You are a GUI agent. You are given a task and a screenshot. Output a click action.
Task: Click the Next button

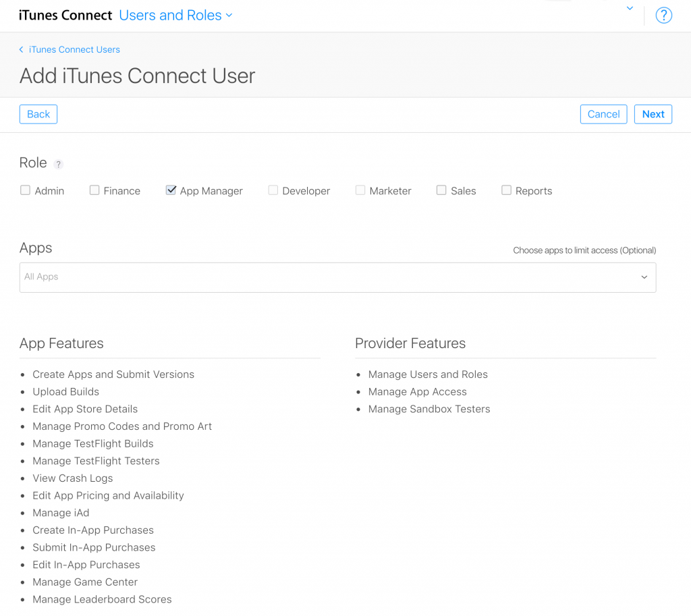point(653,114)
